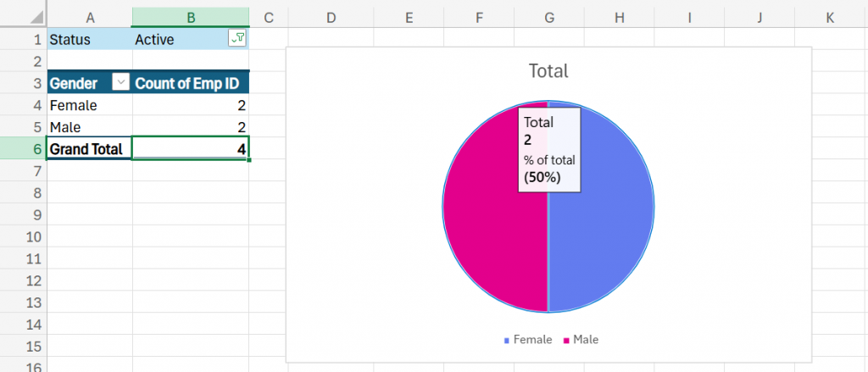
Task: Expand the Gender field filter dropdown
Action: (120, 83)
